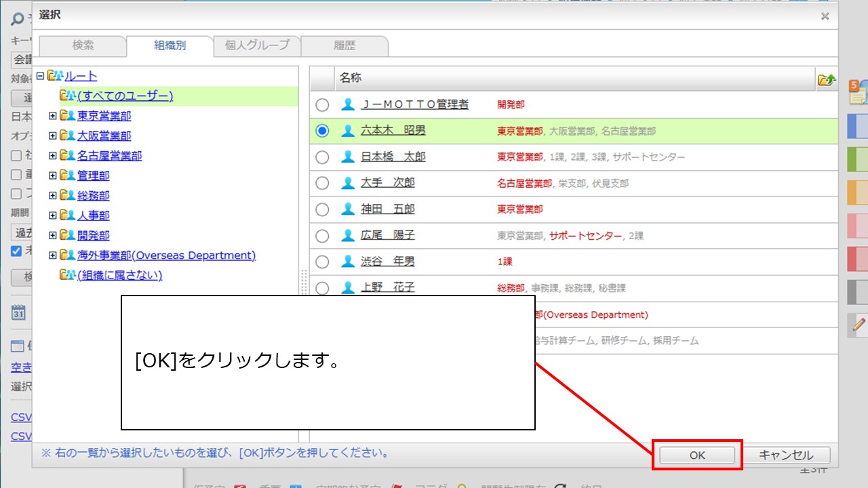Screen dimensions: 868x488
Task: Switch to the 検索 tab
Action: pyautogui.click(x=83, y=45)
